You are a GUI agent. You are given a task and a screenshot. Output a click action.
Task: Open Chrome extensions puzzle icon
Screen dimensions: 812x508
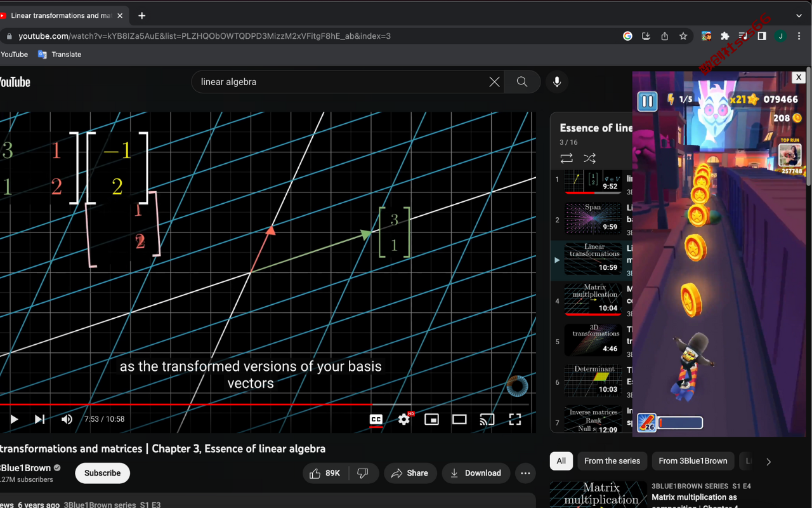click(725, 36)
